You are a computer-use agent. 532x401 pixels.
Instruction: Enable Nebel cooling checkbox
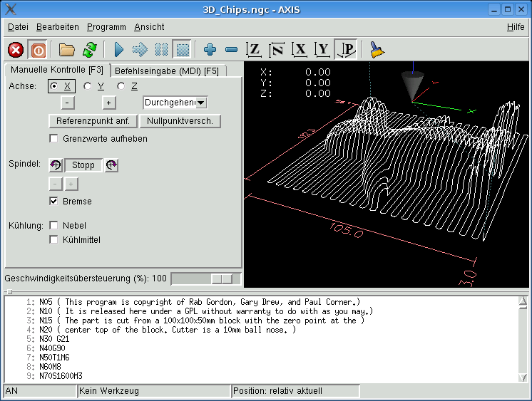click(53, 225)
